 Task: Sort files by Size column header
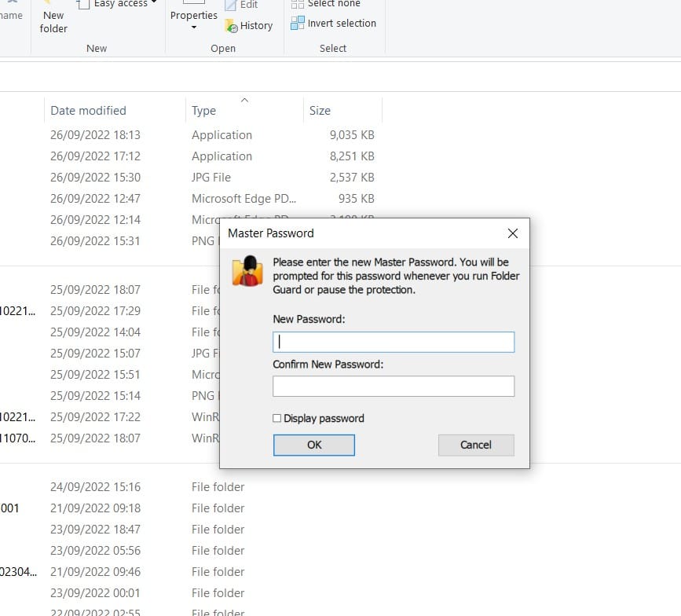[x=320, y=111]
